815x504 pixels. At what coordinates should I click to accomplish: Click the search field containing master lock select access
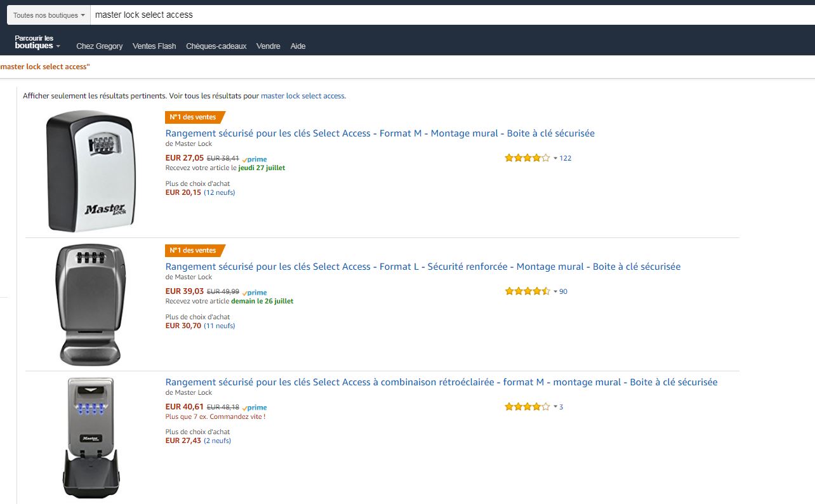[x=444, y=15]
